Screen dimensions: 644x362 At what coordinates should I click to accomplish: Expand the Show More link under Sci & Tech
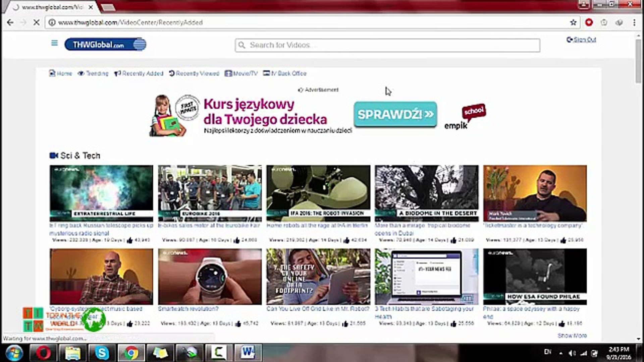tap(572, 336)
